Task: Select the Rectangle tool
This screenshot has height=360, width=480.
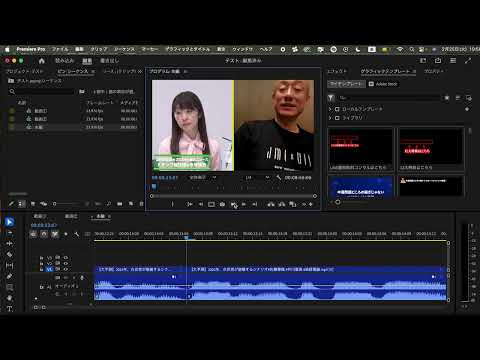Action: pyautogui.click(x=10, y=287)
